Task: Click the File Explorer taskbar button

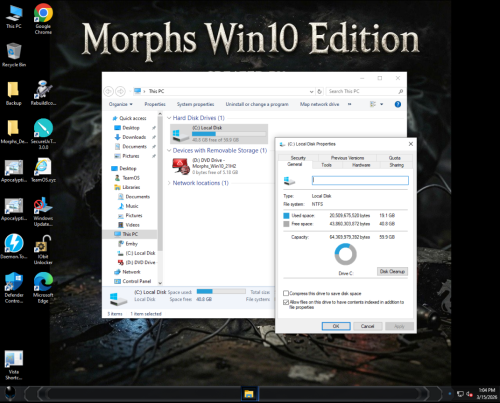Action: [249, 394]
